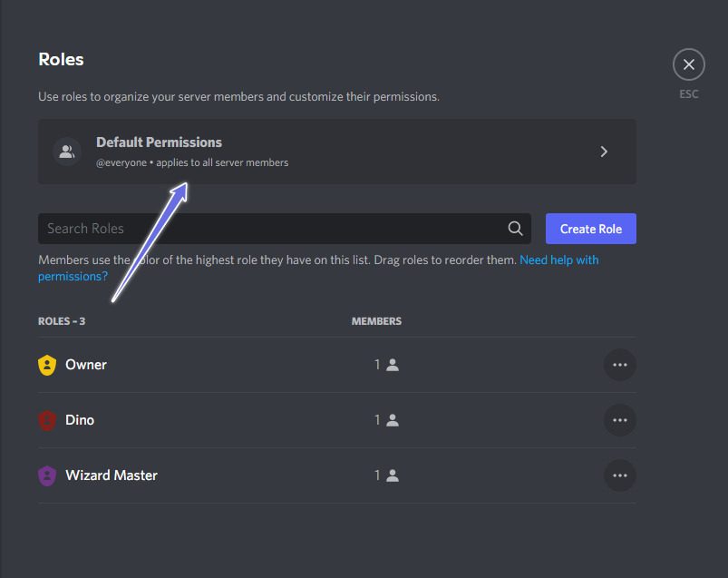This screenshot has height=578, width=728.
Task: View the member count for the Dino role
Action: [387, 420]
